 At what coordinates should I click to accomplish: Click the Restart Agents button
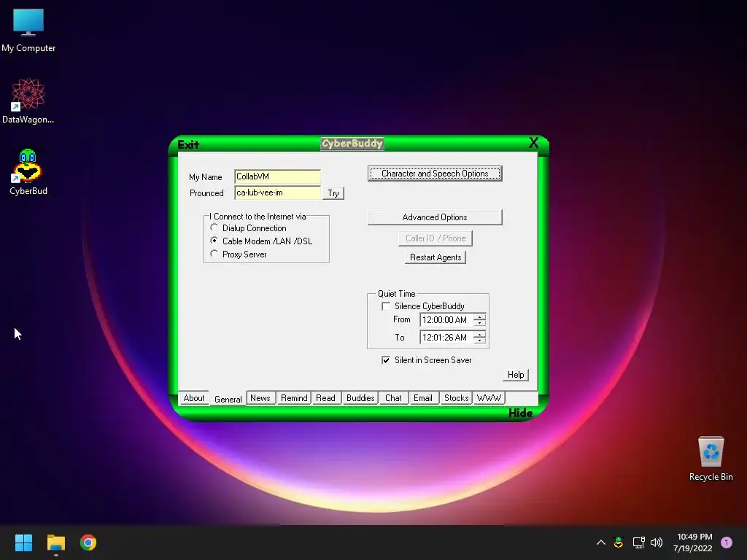pos(436,257)
